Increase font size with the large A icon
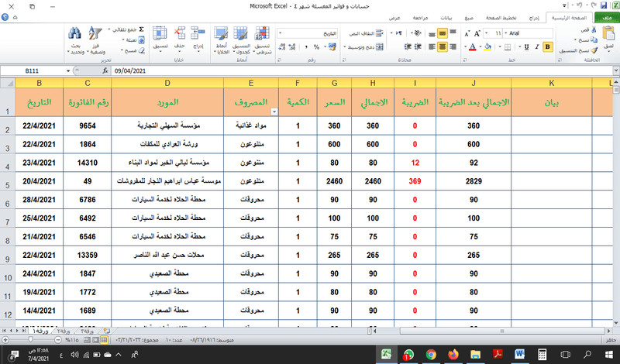 tap(477, 33)
